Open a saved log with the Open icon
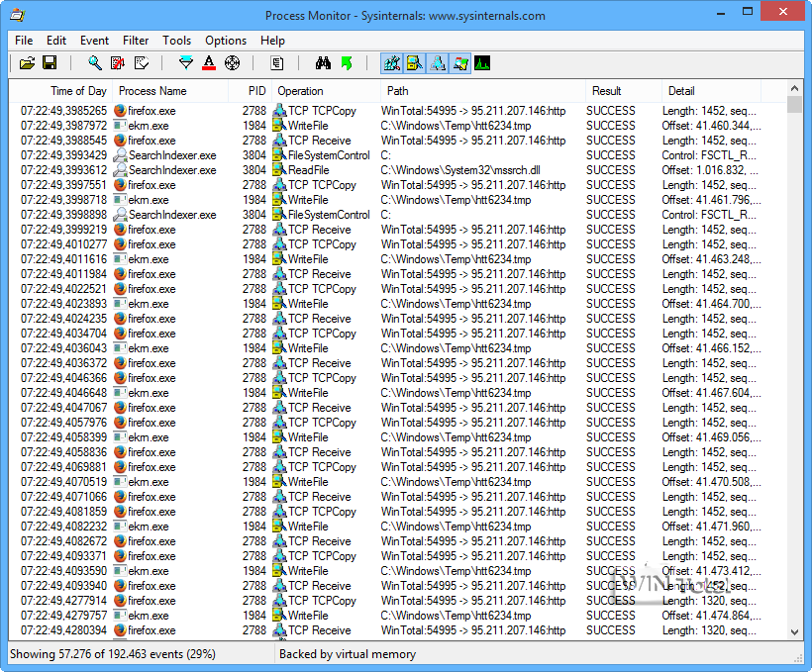The height and width of the screenshot is (672, 812). pyautogui.click(x=27, y=63)
